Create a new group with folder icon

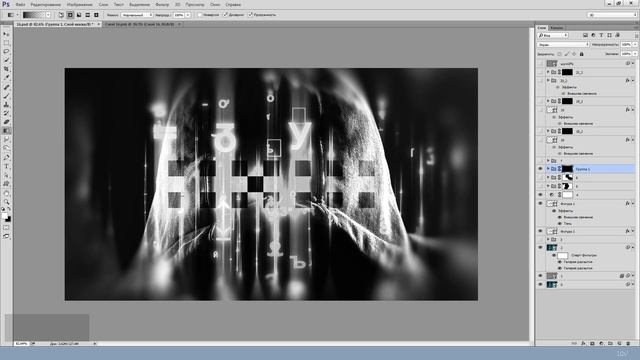pyautogui.click(x=610, y=344)
